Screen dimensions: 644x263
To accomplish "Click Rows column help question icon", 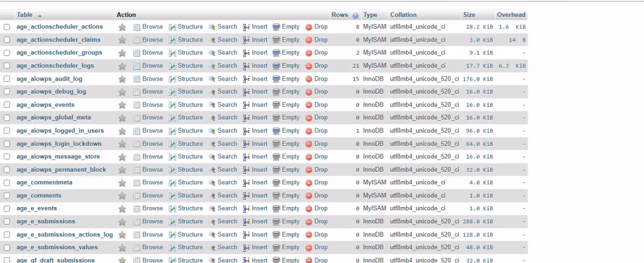I will [x=356, y=15].
